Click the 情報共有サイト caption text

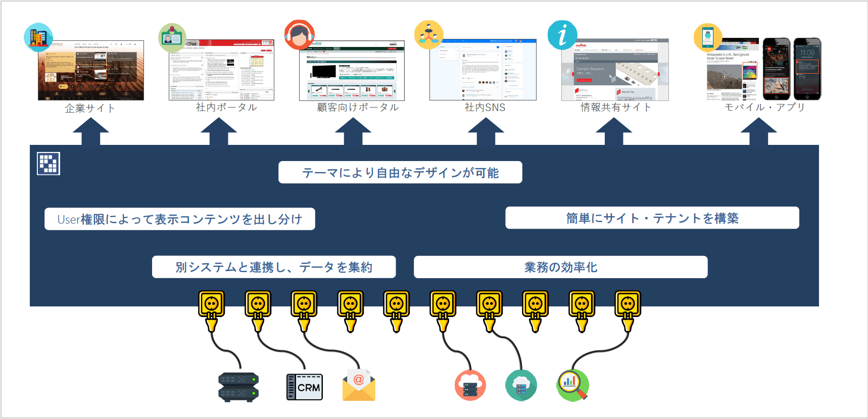click(x=616, y=107)
